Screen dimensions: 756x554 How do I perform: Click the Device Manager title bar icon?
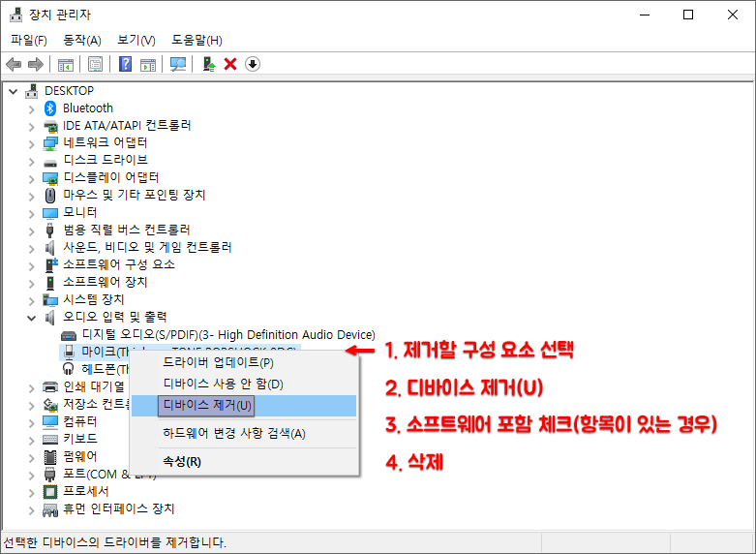pos(15,15)
